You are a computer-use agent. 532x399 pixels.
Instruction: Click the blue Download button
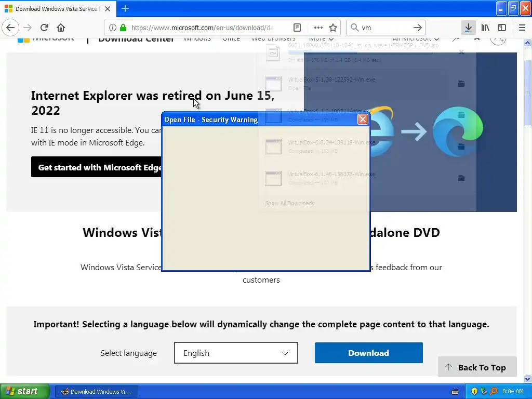(x=369, y=353)
